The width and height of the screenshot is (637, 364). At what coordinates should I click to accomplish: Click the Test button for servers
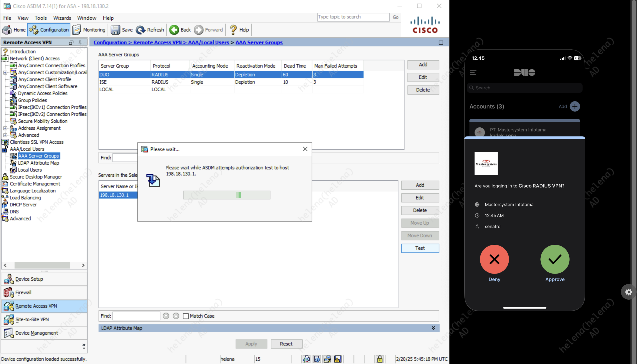420,248
